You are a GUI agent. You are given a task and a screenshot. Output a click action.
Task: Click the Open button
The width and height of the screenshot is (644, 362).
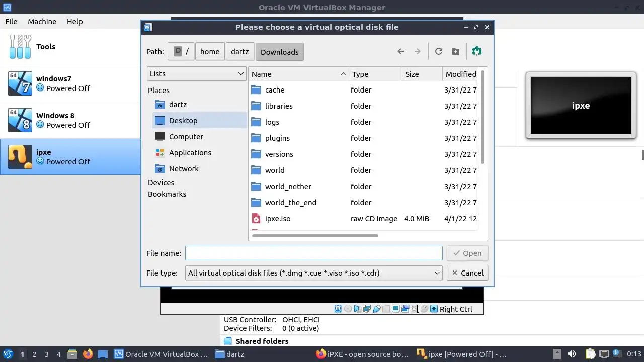[467, 253]
